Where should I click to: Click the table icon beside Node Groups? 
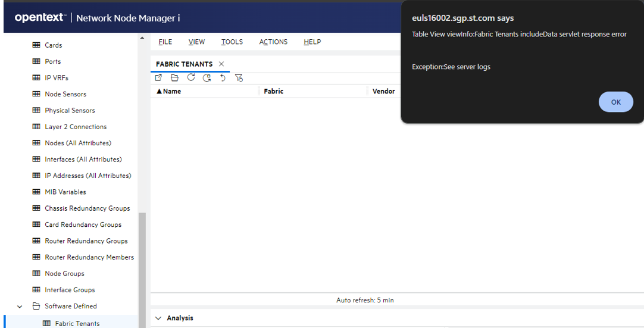click(x=36, y=273)
